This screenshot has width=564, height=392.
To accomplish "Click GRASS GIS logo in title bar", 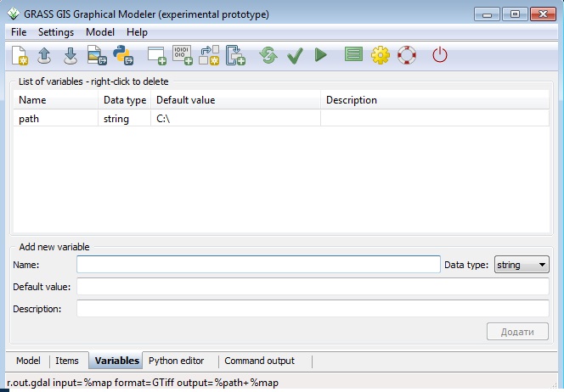I will click(14, 14).
